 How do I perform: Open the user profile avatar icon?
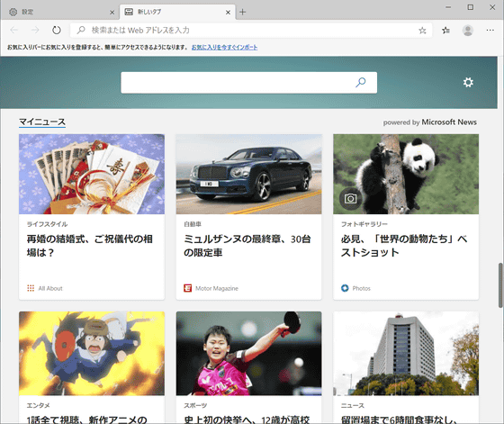(x=468, y=31)
